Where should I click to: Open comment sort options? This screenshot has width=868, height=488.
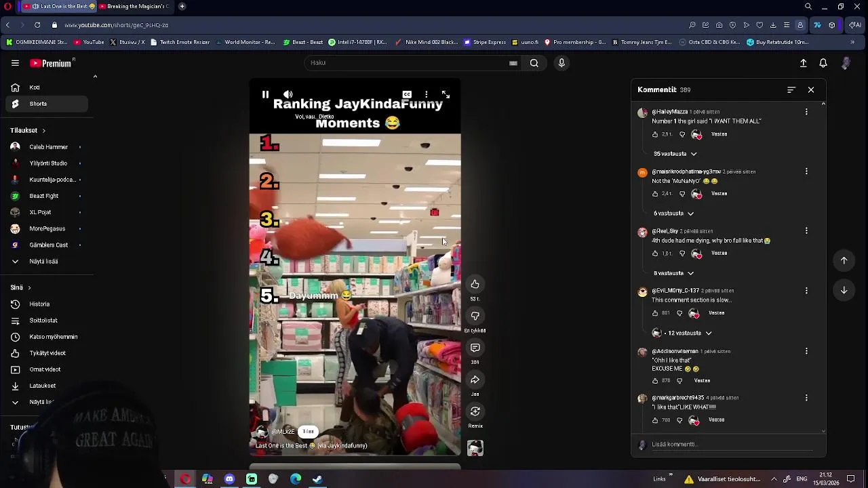791,89
